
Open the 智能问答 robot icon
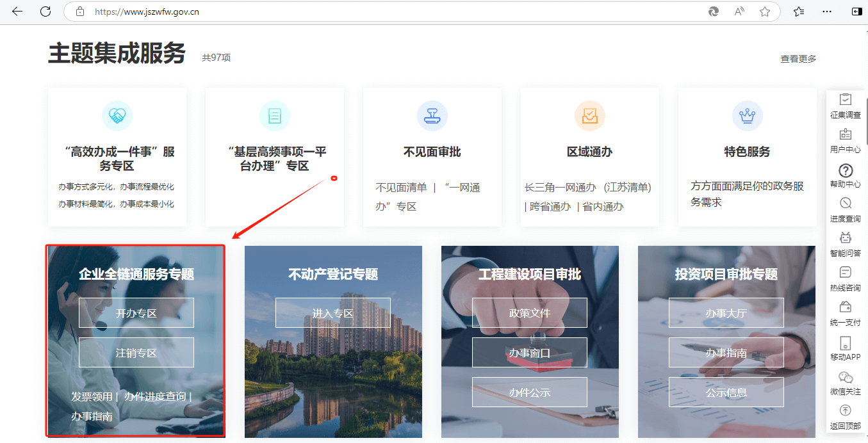click(846, 238)
